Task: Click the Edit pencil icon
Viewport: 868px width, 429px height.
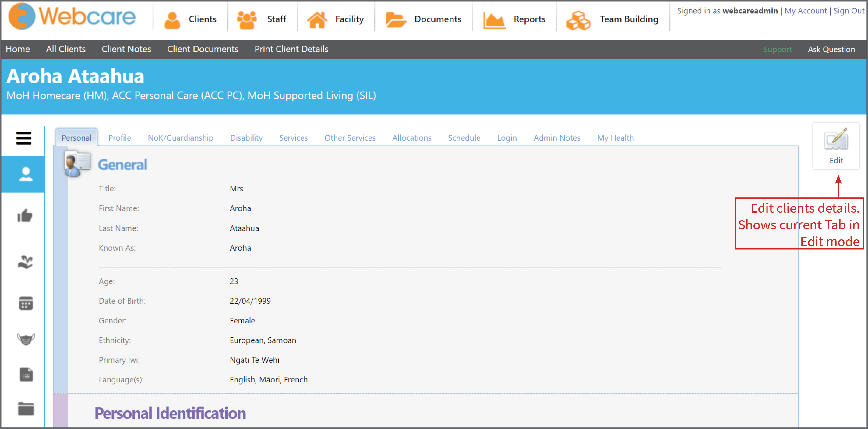Action: point(836,139)
